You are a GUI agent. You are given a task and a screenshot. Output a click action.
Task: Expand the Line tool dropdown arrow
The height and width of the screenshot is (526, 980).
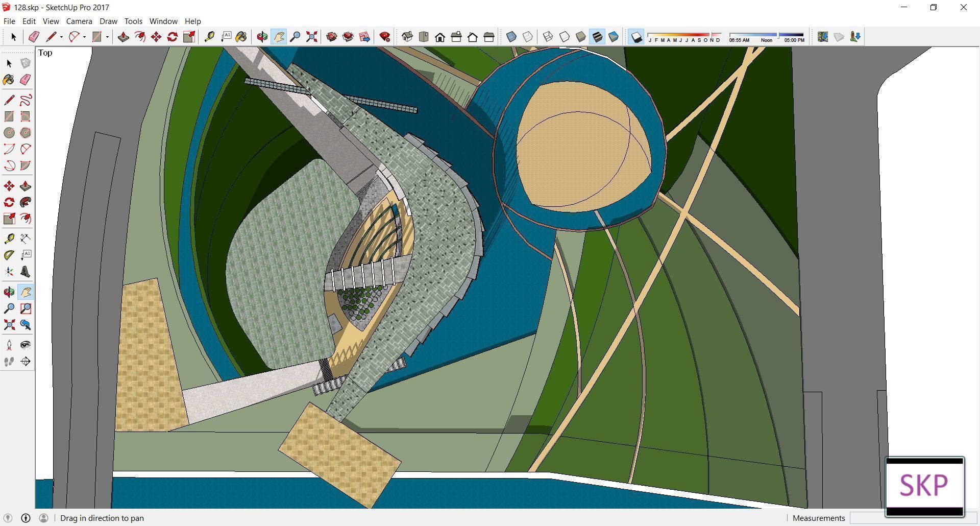(x=61, y=37)
